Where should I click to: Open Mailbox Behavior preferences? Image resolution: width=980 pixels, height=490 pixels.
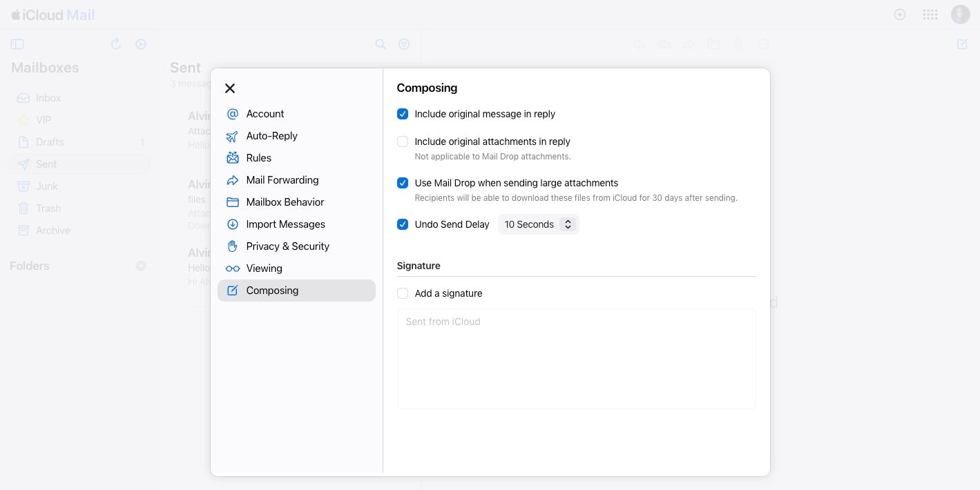click(285, 202)
